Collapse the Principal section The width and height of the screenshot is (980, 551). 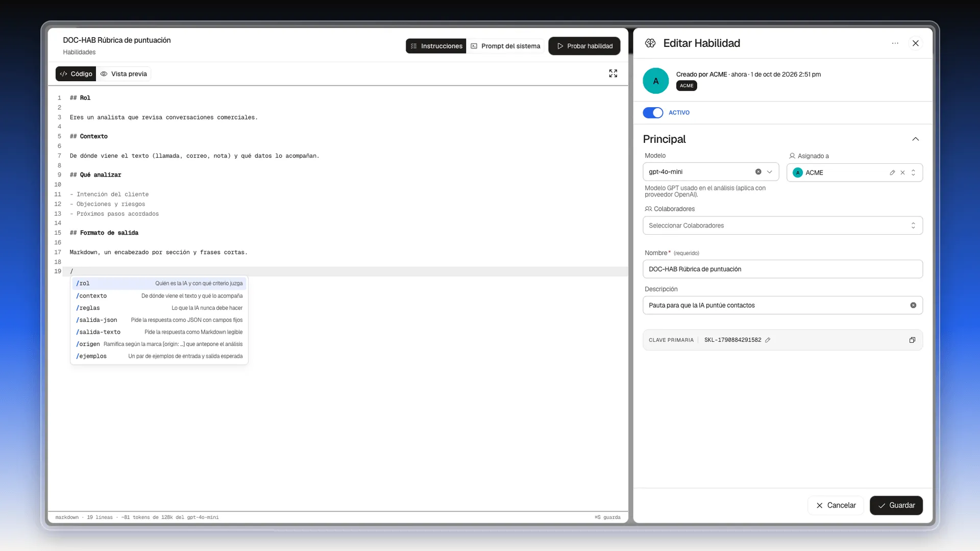point(915,139)
